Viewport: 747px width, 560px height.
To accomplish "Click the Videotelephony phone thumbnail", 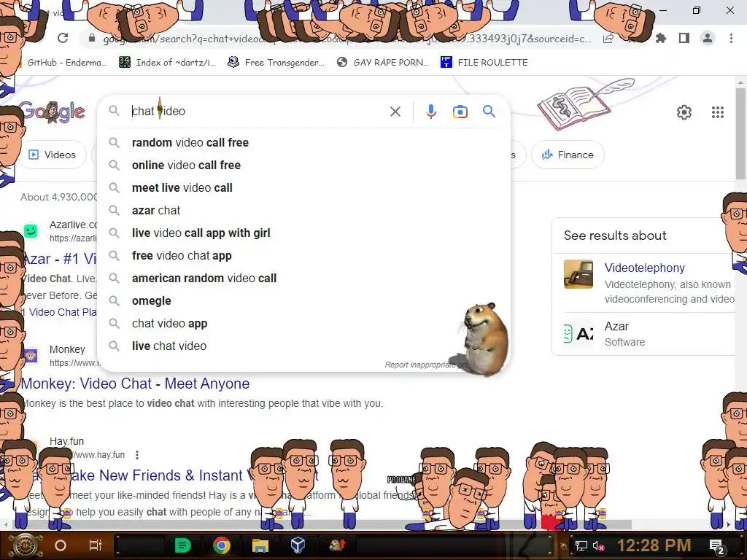I will coord(578,274).
